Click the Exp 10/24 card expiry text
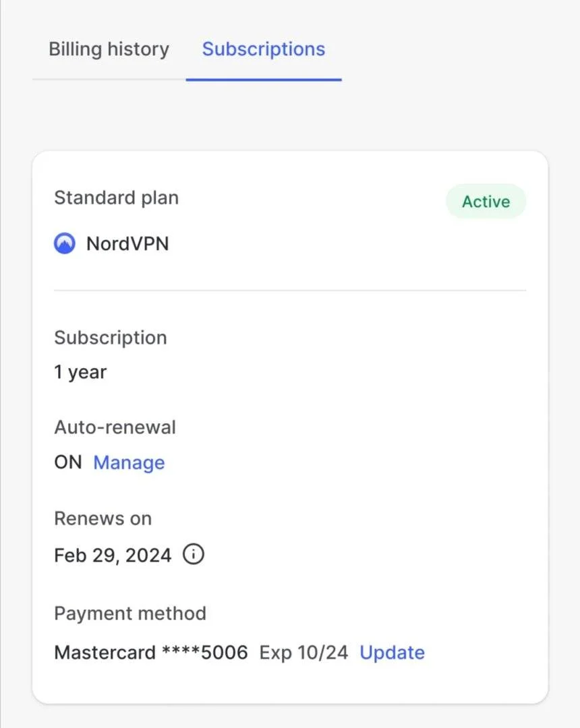Screen dimensions: 580x728 pyautogui.click(x=303, y=653)
